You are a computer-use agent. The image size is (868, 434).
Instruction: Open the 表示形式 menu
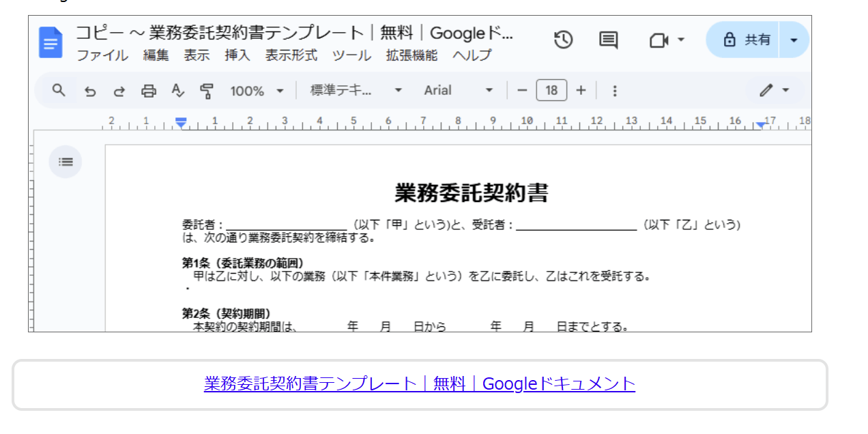pyautogui.click(x=291, y=56)
